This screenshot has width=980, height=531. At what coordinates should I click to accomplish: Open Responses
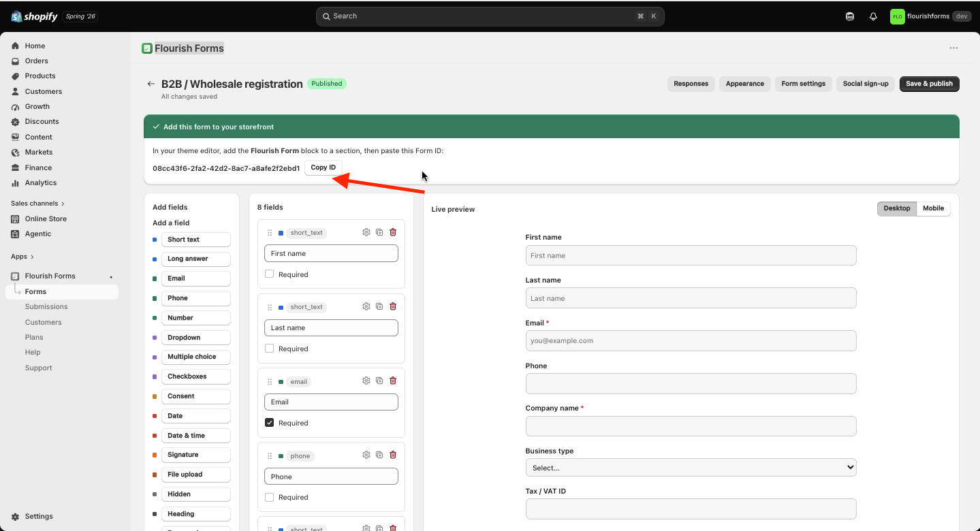point(691,84)
